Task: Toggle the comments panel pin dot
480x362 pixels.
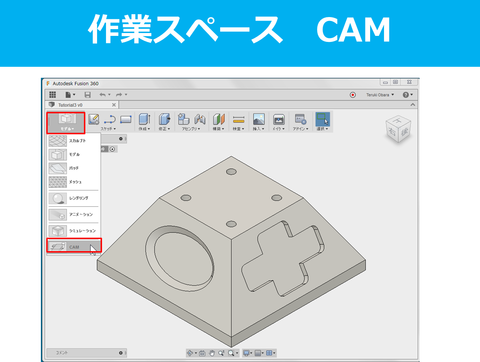Action: [x=121, y=353]
